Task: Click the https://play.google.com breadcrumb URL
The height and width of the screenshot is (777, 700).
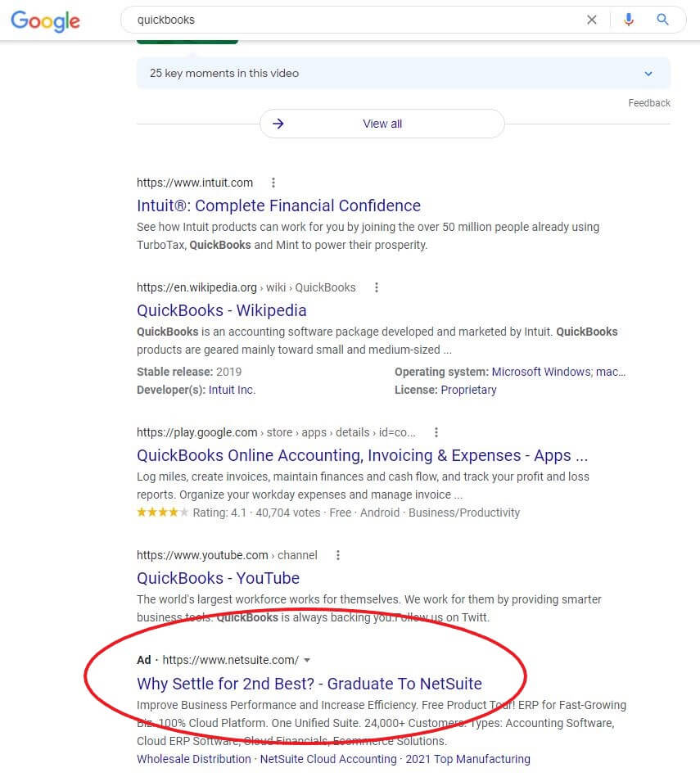Action: point(276,432)
